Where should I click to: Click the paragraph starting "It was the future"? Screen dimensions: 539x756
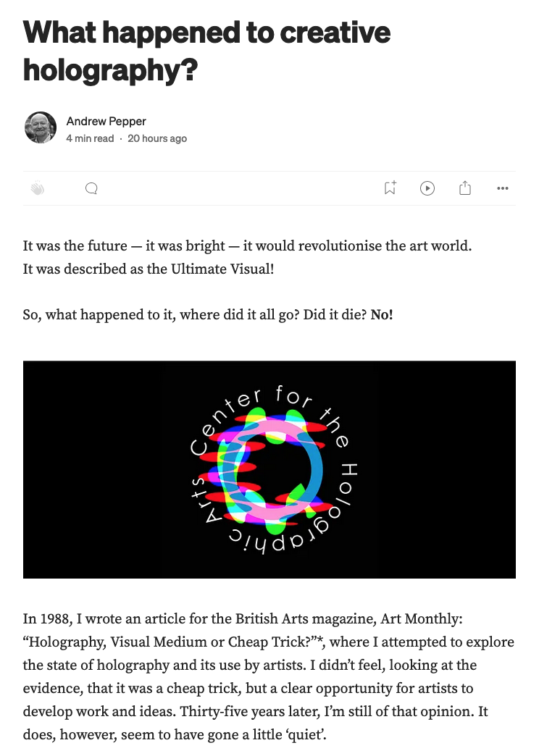coord(247,245)
